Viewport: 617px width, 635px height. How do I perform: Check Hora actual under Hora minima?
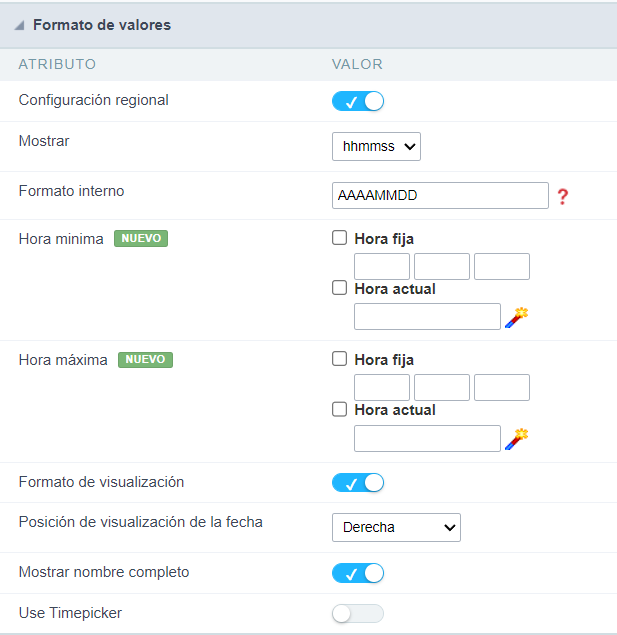340,289
